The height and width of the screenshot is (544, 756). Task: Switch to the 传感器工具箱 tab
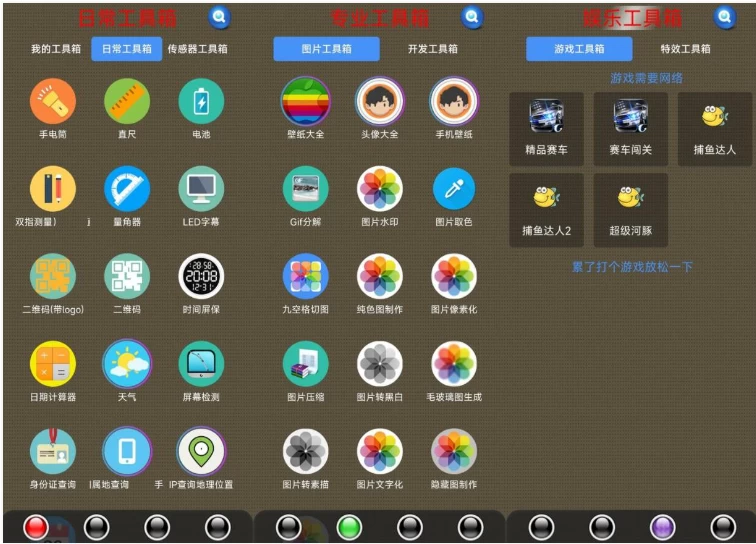pos(198,49)
